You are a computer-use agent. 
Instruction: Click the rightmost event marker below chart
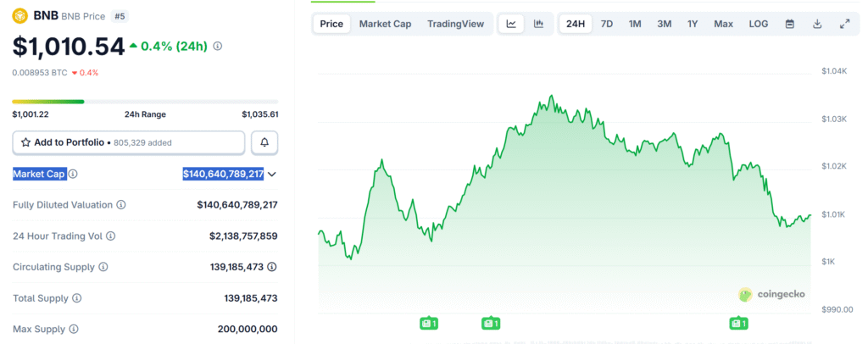tap(739, 323)
